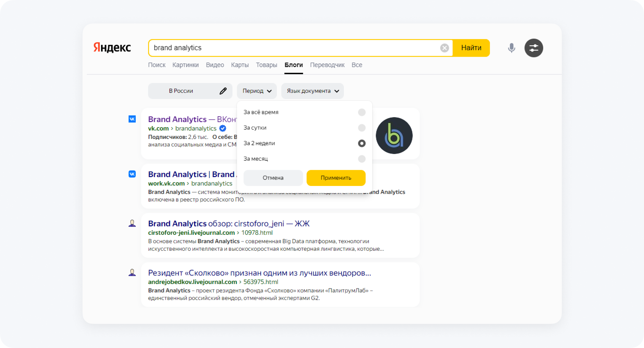Viewport: 644px width, 348px height.
Task: Switch to the Товары tab
Action: click(267, 65)
